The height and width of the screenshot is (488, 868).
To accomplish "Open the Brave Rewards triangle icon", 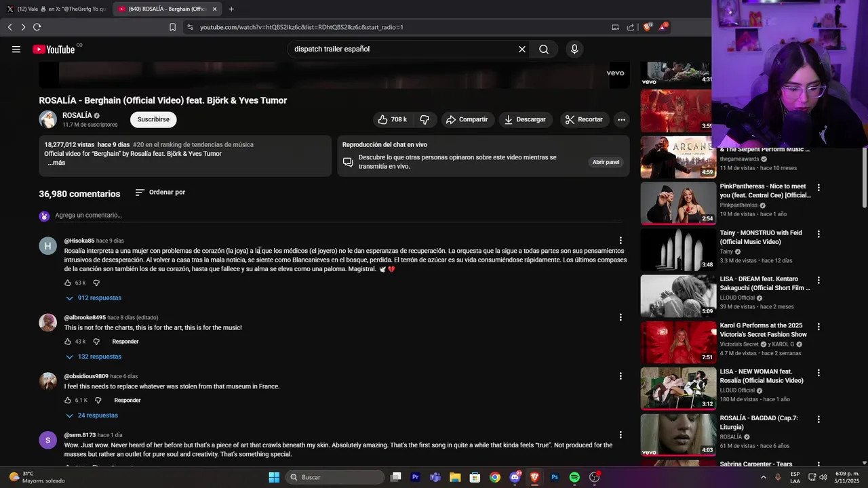I will coord(664,27).
